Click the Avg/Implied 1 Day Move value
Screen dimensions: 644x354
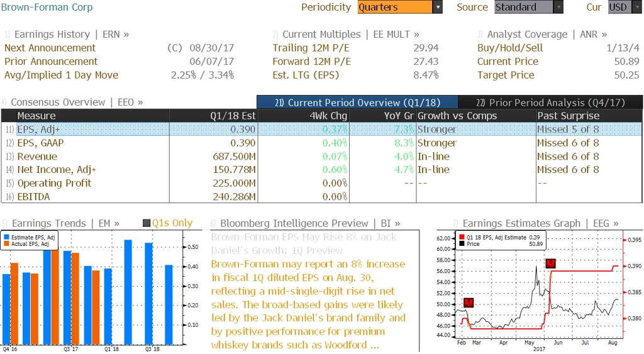pos(203,75)
